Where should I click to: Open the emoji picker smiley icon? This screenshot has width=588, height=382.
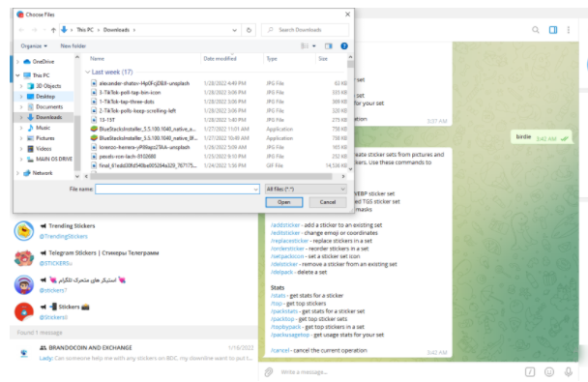pyautogui.click(x=549, y=372)
